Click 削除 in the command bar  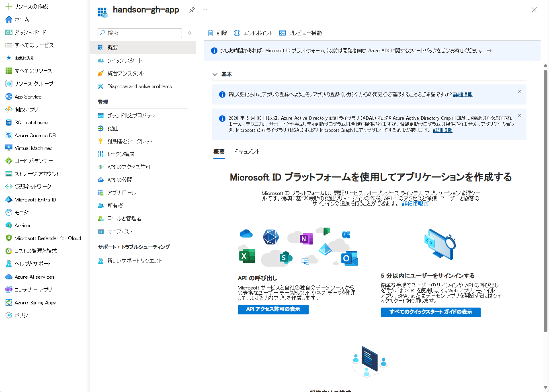tap(217, 33)
